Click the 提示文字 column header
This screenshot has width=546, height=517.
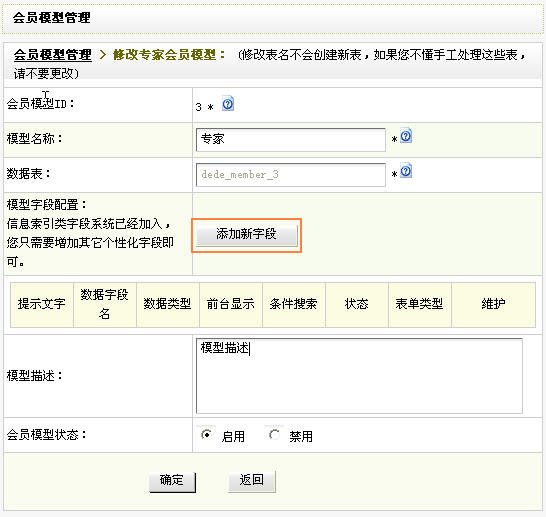42,305
